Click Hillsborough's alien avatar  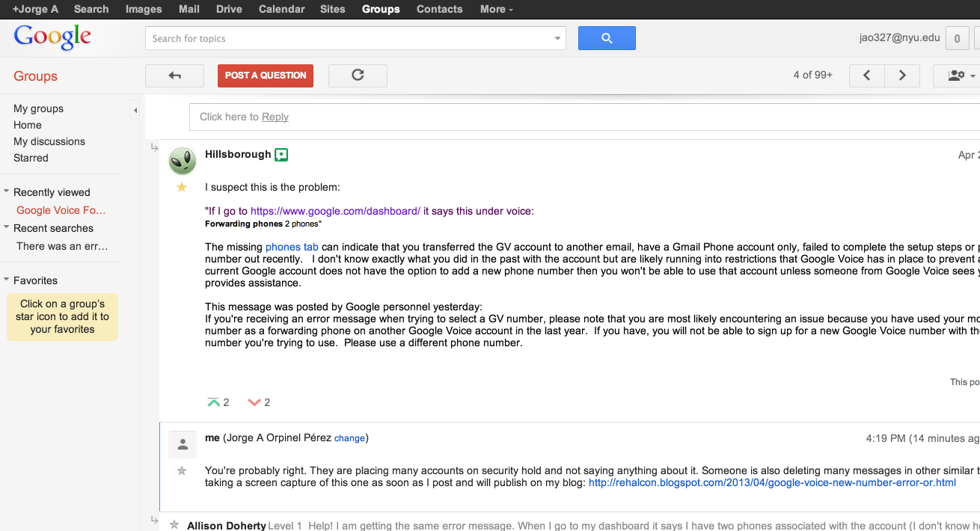click(x=183, y=161)
